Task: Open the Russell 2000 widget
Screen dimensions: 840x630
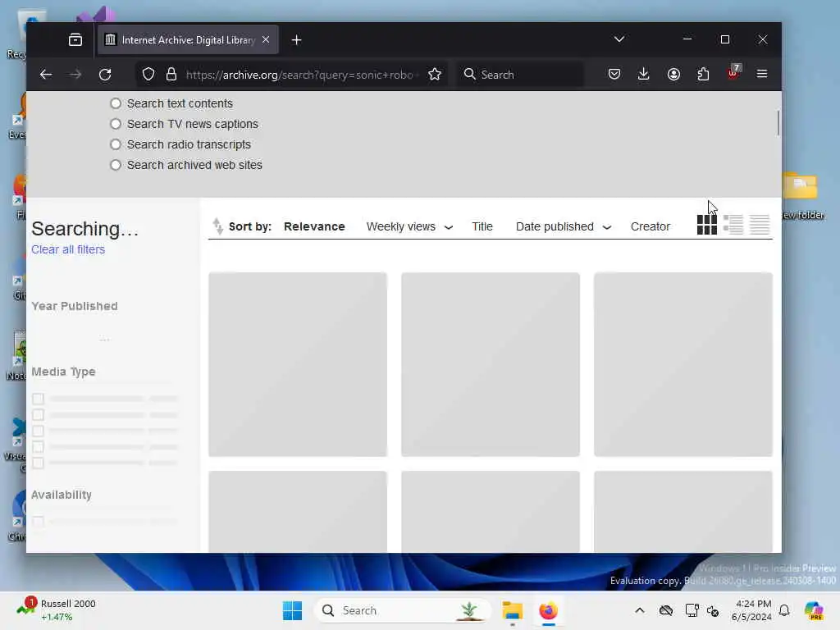Action: point(55,609)
